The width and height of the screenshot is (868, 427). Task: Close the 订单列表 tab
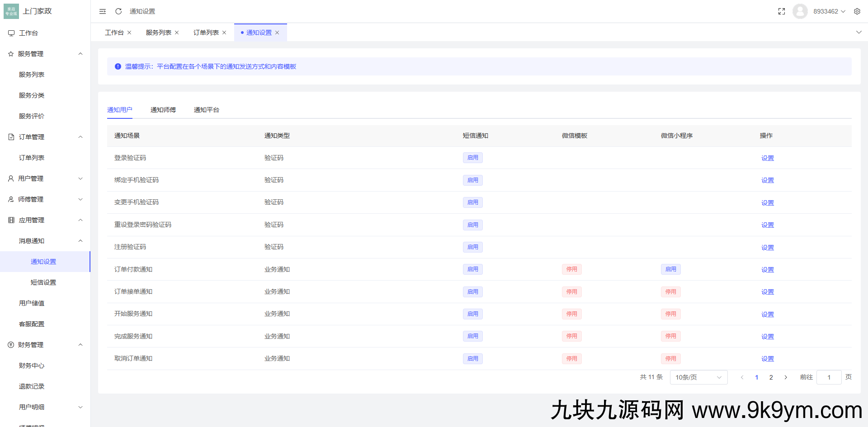pyautogui.click(x=224, y=32)
